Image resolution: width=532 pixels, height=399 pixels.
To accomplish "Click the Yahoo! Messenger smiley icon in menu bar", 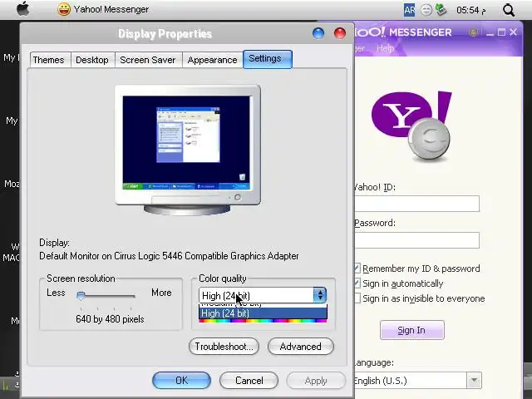I will coord(64,9).
